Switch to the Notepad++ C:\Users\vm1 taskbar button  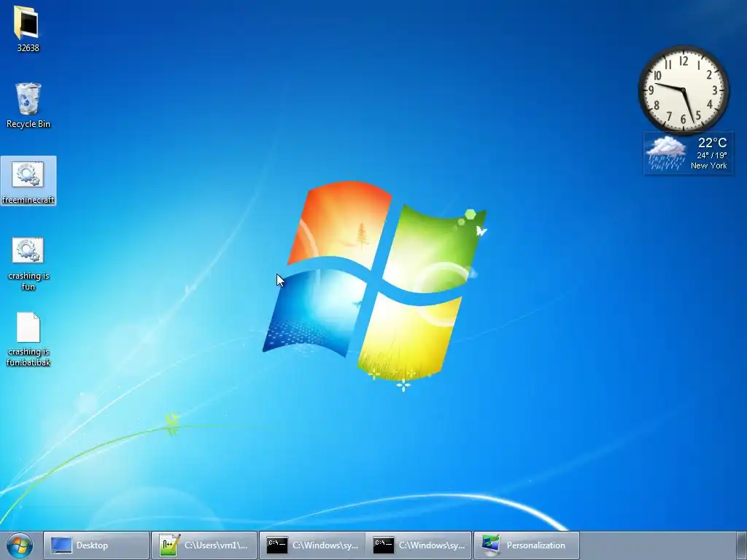[204, 545]
